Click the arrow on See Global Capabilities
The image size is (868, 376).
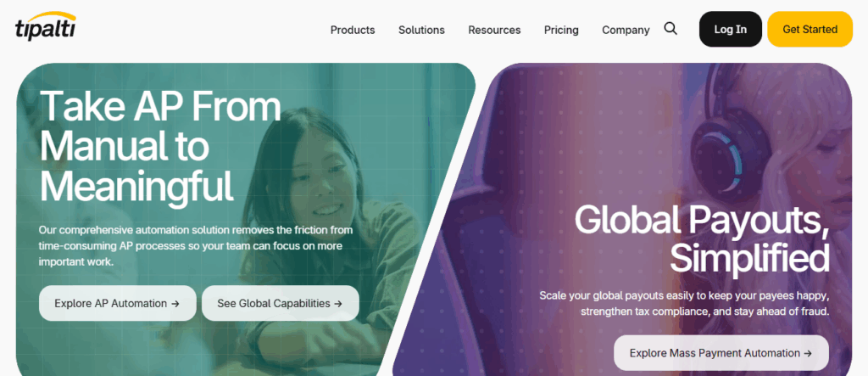pos(338,303)
